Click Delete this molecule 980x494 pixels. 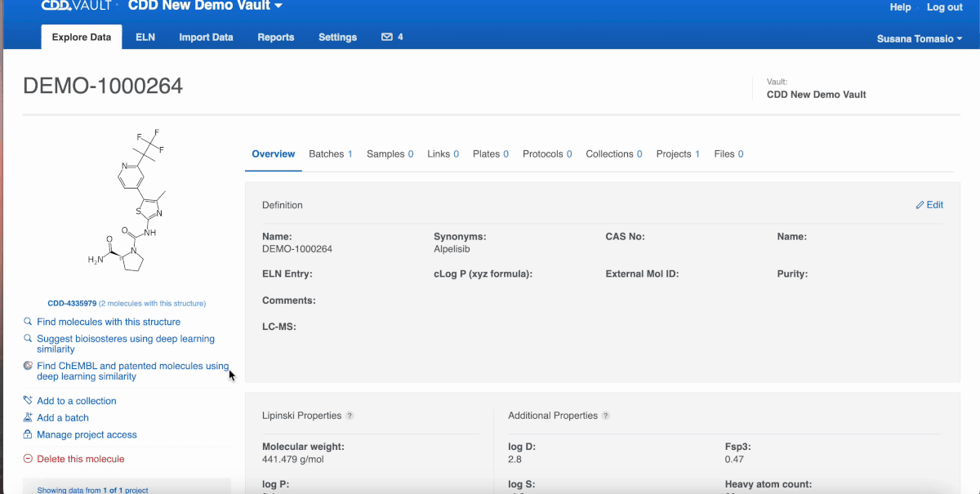coord(81,459)
